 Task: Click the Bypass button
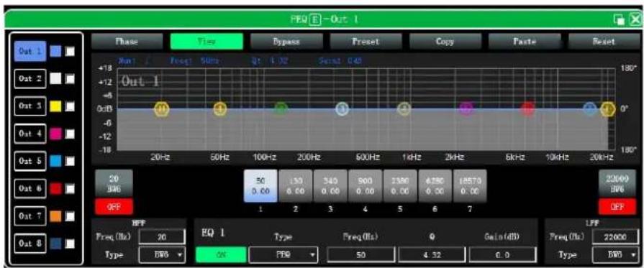[x=286, y=42]
